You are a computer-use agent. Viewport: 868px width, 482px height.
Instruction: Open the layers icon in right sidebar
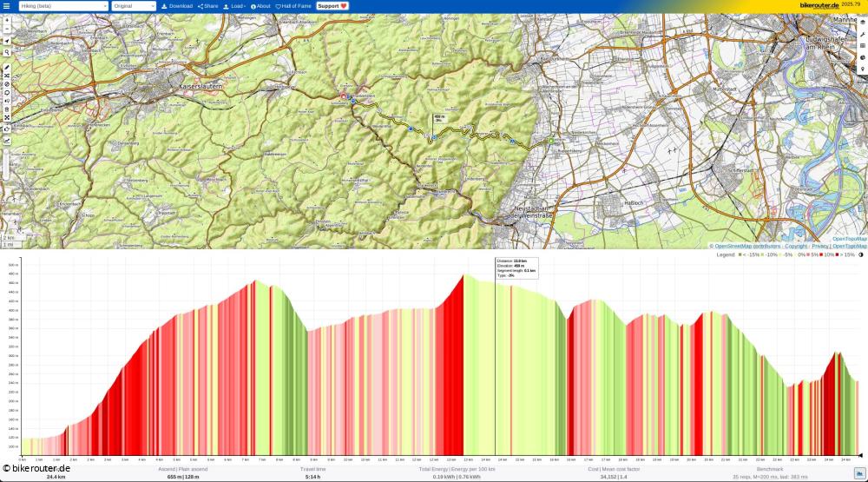pos(862,46)
